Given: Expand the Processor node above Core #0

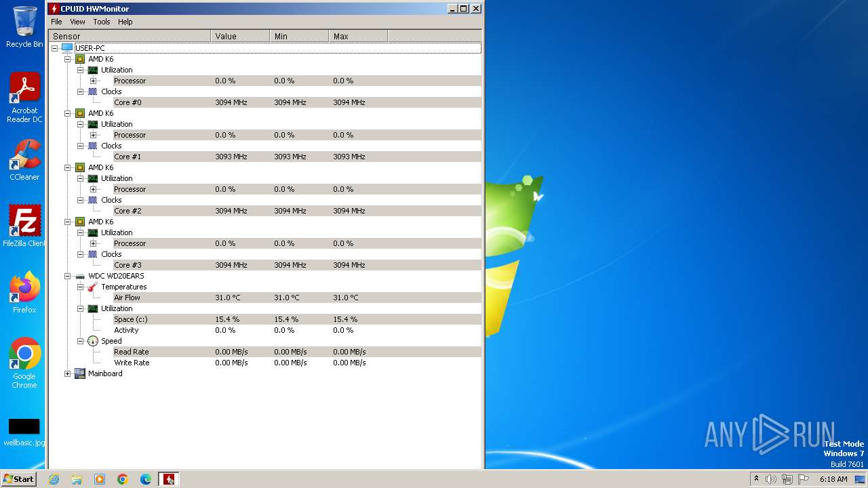Looking at the screenshot, I should click(93, 81).
